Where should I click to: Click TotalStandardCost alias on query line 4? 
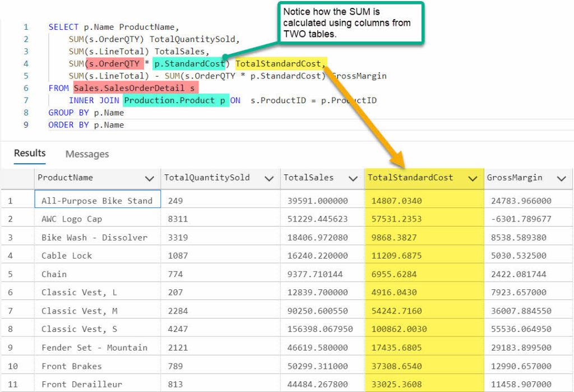pyautogui.click(x=278, y=64)
